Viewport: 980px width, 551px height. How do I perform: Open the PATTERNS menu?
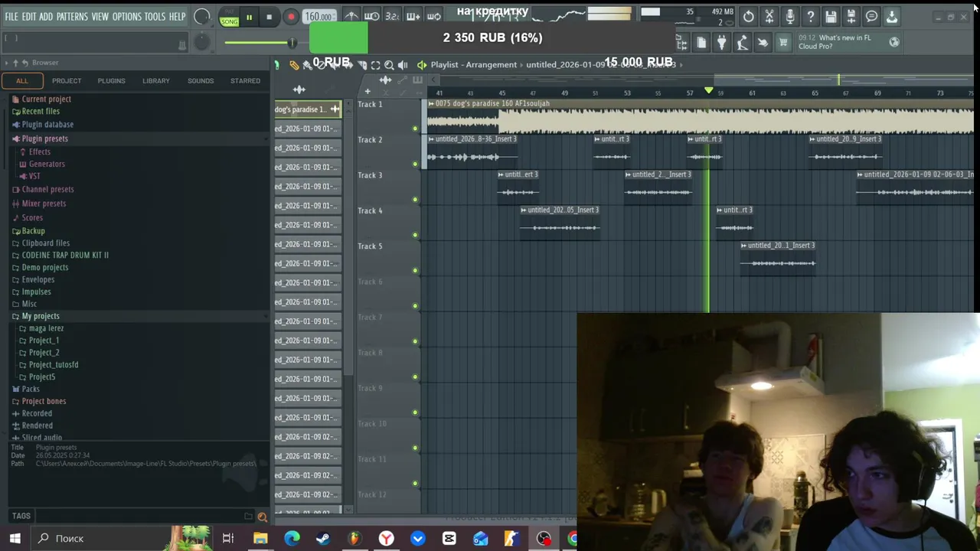pos(72,17)
